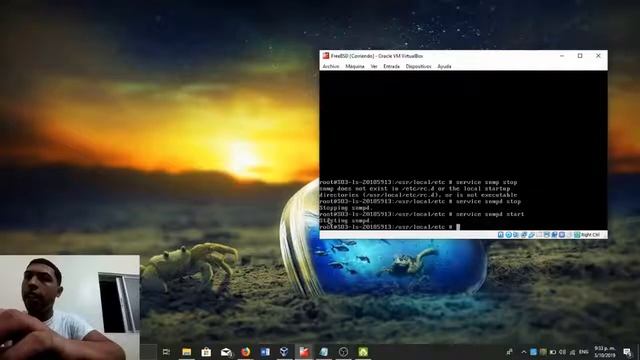Viewport: 640px width, 360px height.
Task: Click the keyboard capture indicator beside Right Ctrl
Action: pos(577,235)
